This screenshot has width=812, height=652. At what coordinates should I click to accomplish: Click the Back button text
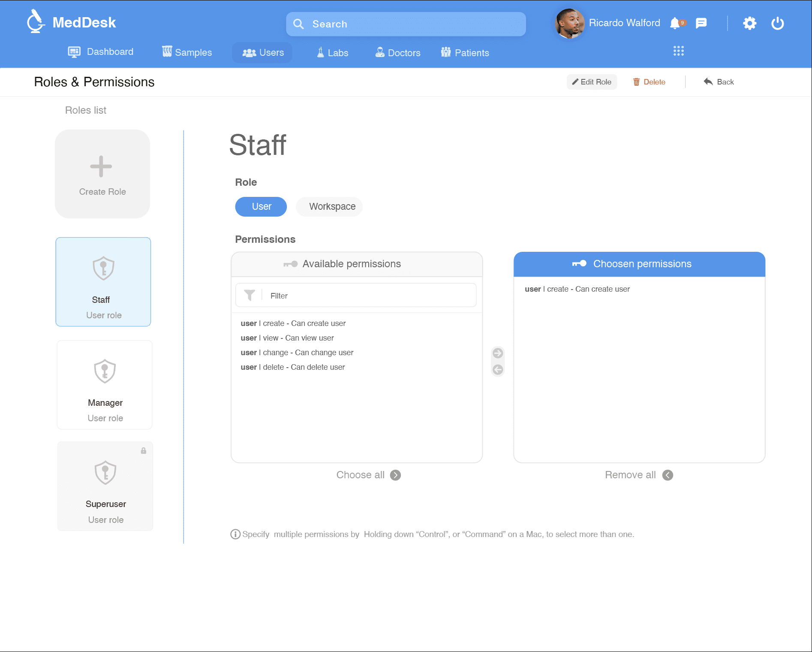pos(725,81)
